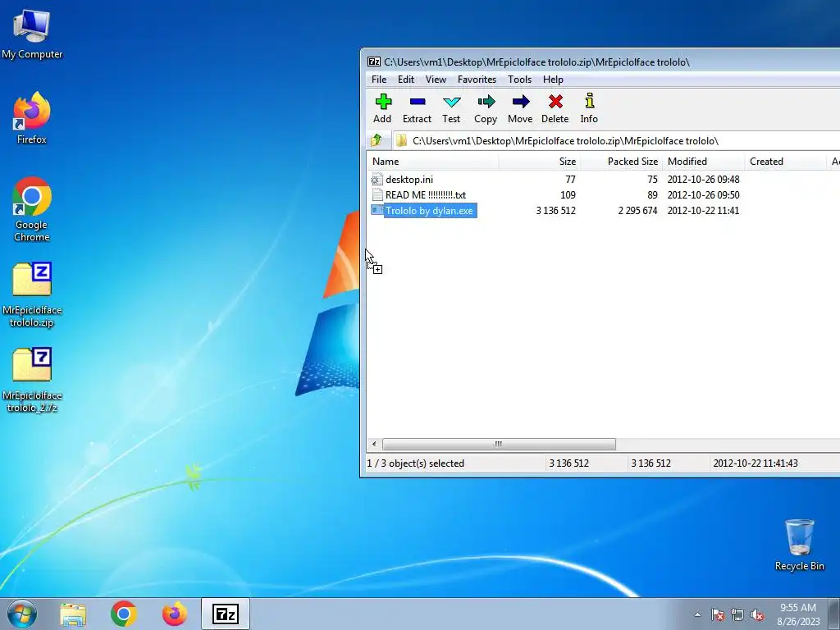The image size is (840, 630).
Task: Sort by Created column header
Action: tap(785, 162)
